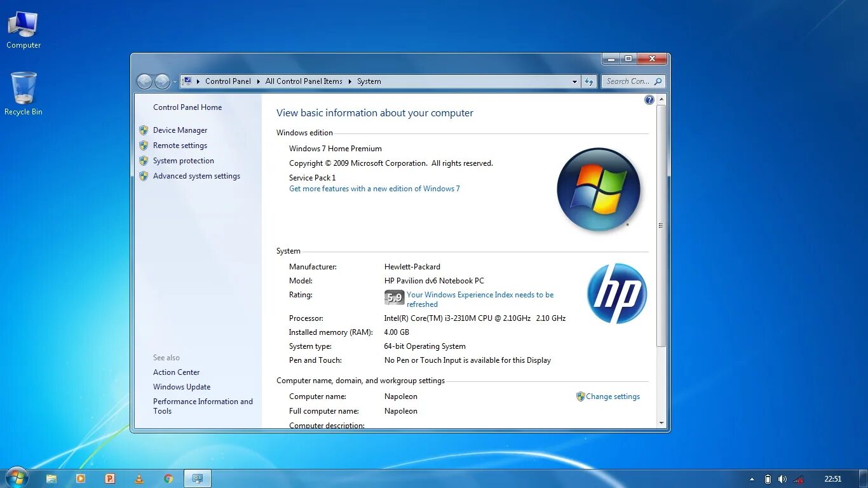
Task: Click the speaker icon in the system tray
Action: [782, 479]
